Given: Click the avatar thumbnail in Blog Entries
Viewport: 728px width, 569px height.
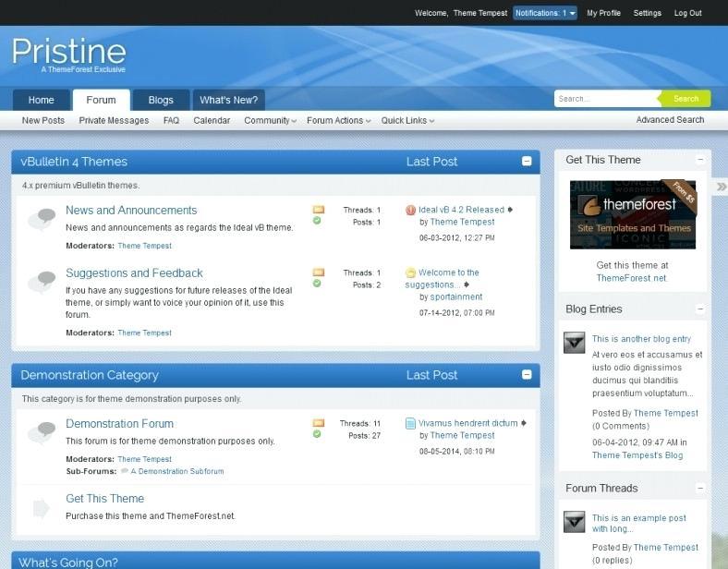Looking at the screenshot, I should click(x=574, y=343).
